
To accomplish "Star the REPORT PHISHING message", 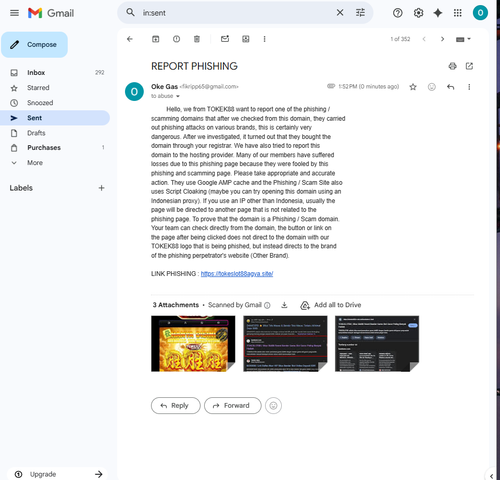I will [x=413, y=87].
